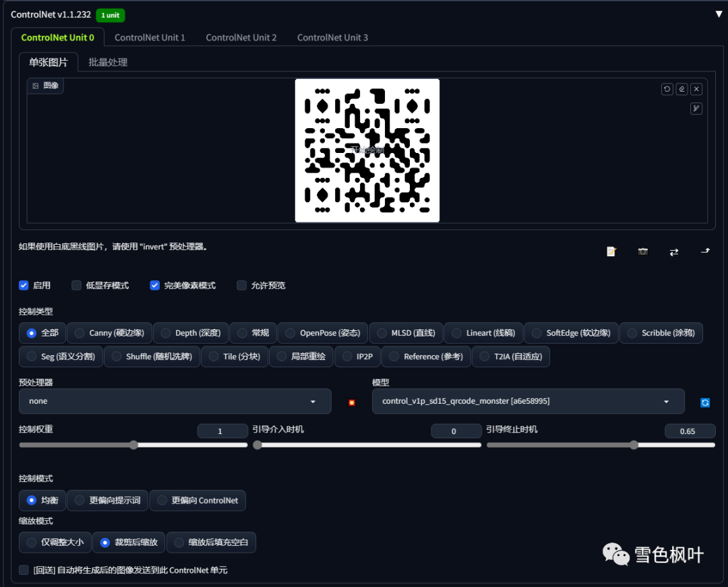Click the green 1 unit badge
The image size is (728, 587).
(x=110, y=16)
